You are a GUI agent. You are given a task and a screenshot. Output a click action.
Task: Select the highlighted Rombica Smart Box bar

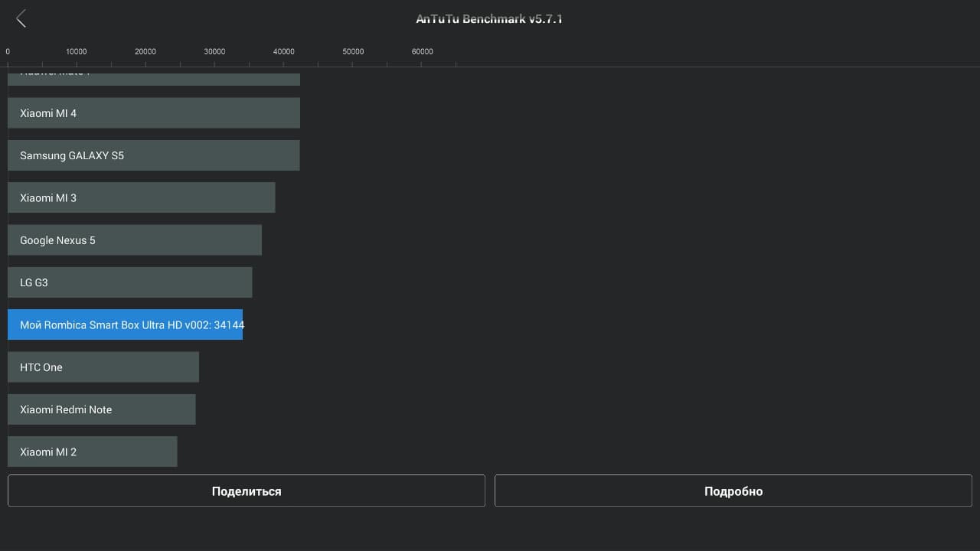(125, 325)
